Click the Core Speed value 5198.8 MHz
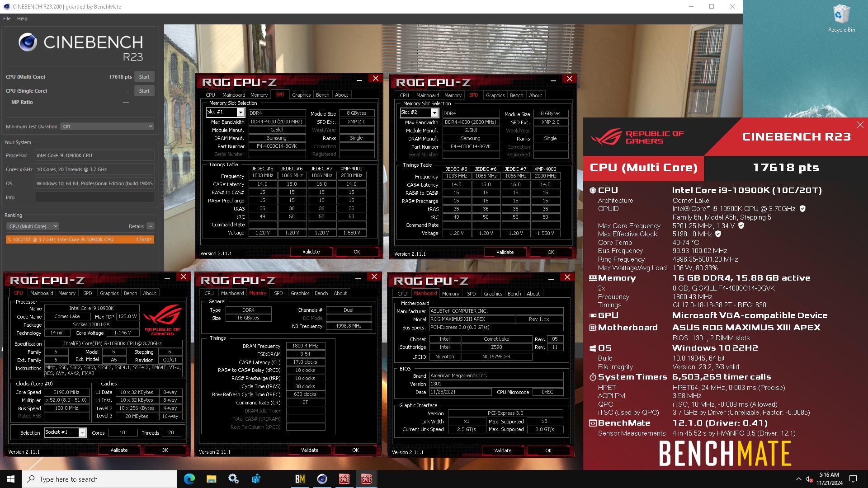Viewport: 868px width, 488px height. [66, 392]
